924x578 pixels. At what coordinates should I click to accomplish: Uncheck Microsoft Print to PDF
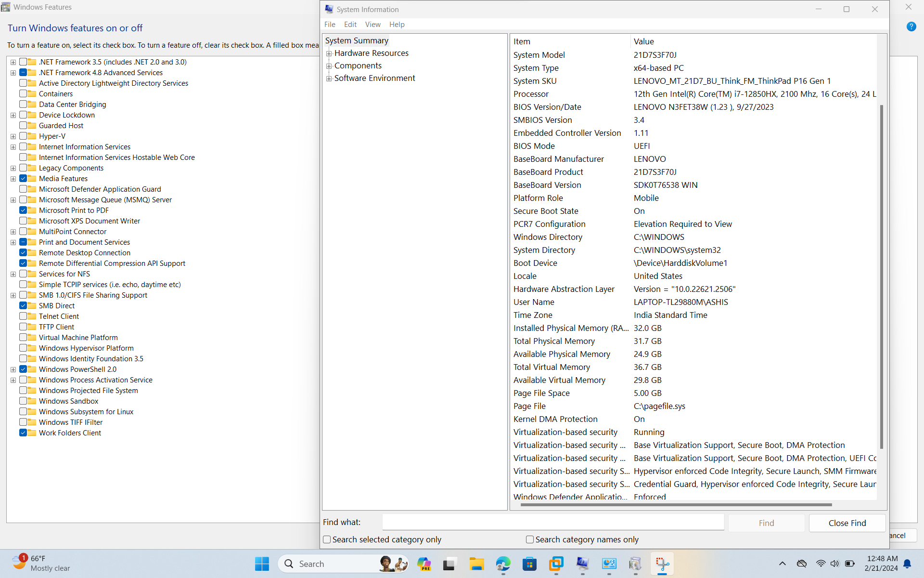(23, 210)
